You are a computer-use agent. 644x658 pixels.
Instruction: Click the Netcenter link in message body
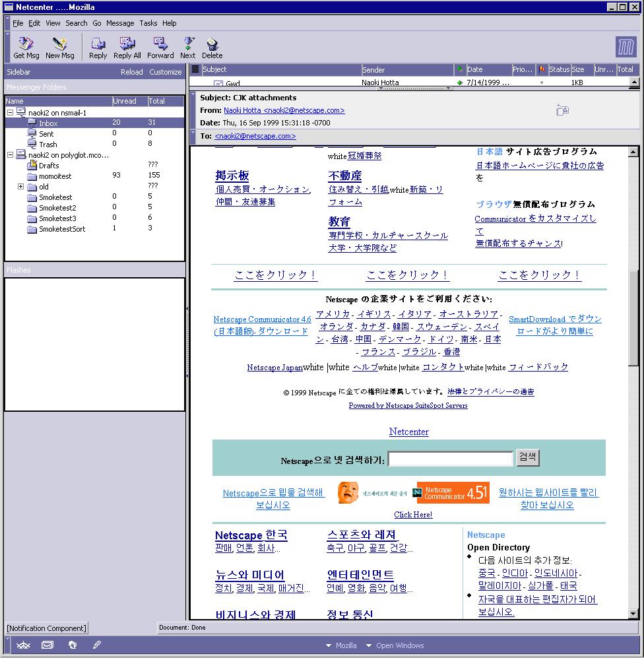pyautogui.click(x=408, y=432)
